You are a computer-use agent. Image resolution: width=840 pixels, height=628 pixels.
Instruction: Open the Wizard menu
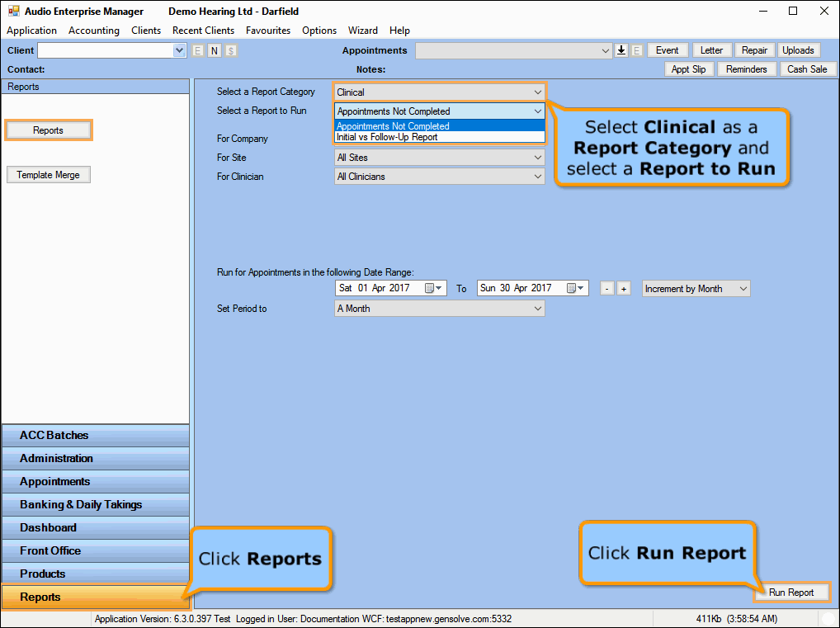[x=363, y=31]
